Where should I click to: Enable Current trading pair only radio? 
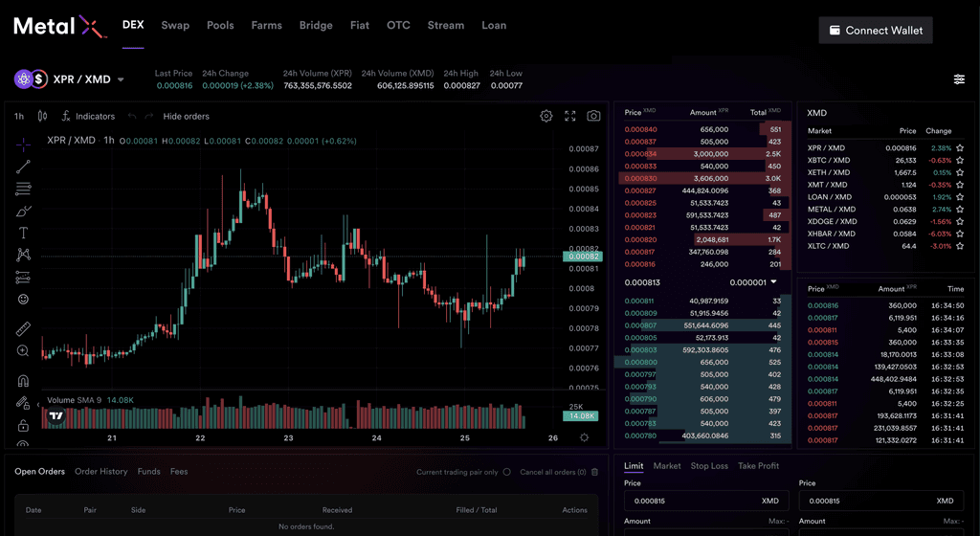tap(507, 472)
